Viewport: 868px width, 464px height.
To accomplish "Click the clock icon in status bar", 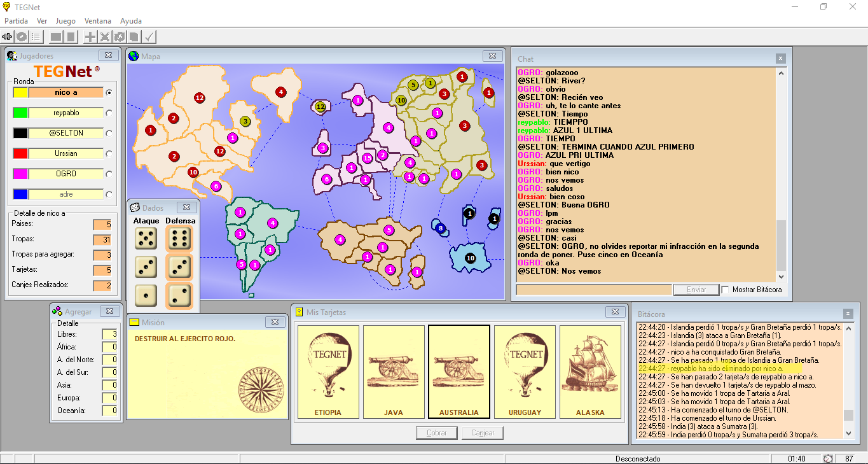I will pos(828,459).
